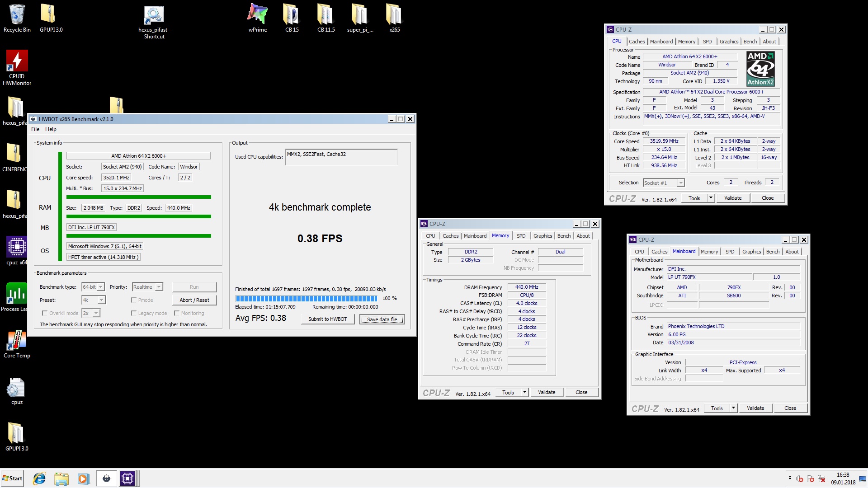This screenshot has height=488, width=868.
Task: Click the Memory CPU-Z window title icon
Action: [424, 224]
